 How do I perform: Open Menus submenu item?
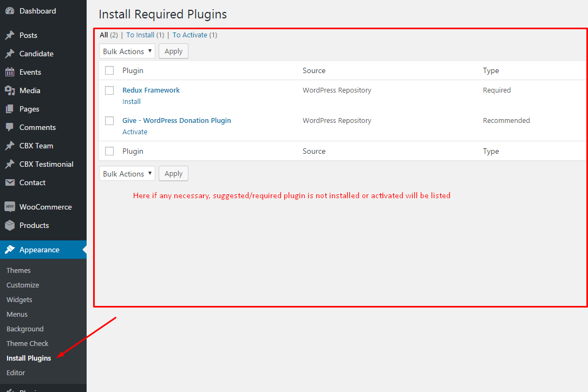tap(17, 315)
